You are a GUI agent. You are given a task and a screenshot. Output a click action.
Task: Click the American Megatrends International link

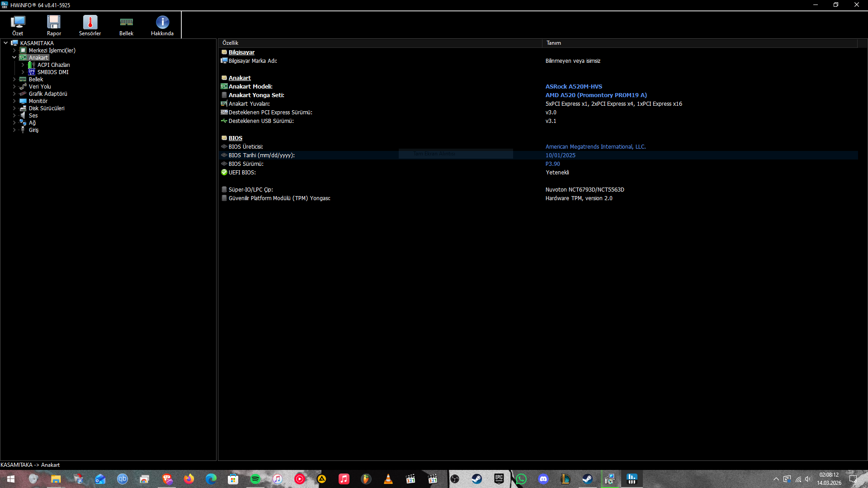[595, 147]
